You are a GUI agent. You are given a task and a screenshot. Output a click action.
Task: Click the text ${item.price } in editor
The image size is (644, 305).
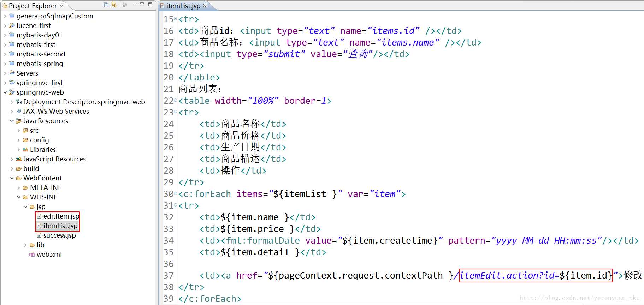coord(258,229)
